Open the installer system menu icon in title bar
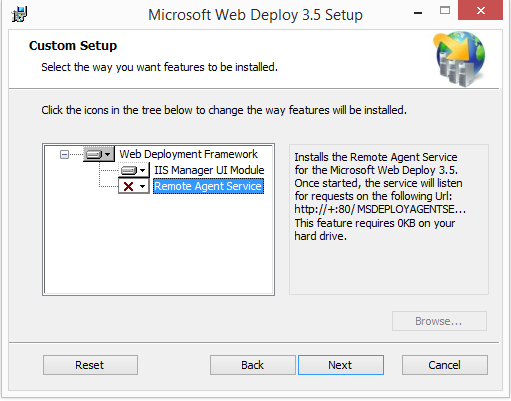The height and width of the screenshot is (401, 511). coord(19,14)
